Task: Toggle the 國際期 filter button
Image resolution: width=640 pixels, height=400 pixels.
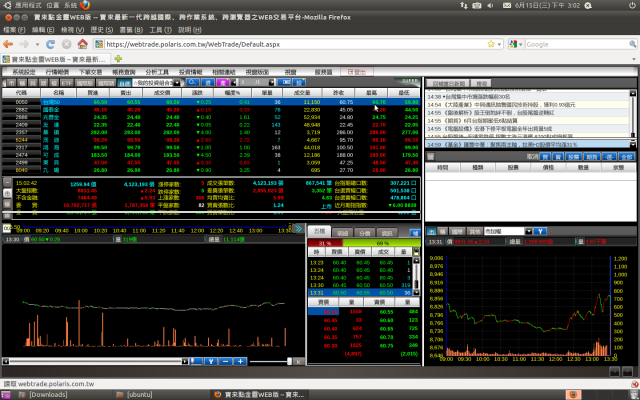Action: click(106, 82)
